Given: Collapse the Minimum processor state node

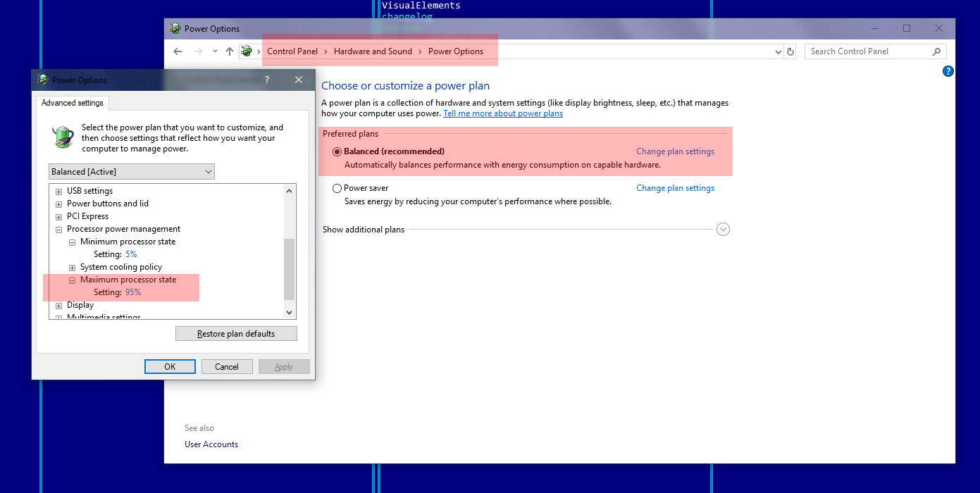Looking at the screenshot, I should click(72, 242).
